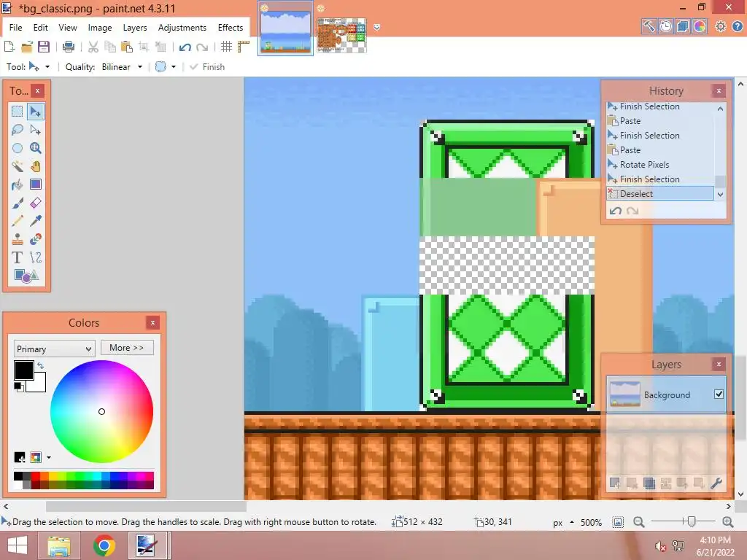Select Rotate Pixels entry in History
This screenshot has height=560, width=747.
pos(660,165)
